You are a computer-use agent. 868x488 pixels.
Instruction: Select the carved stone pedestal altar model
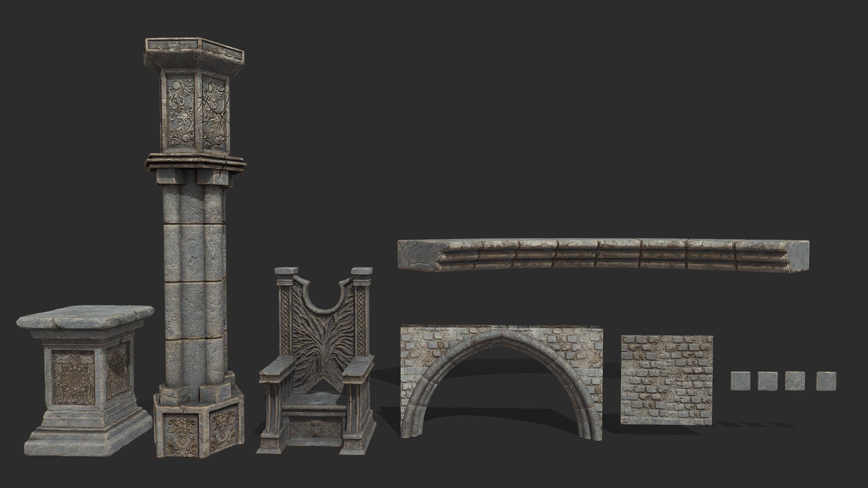point(85,381)
